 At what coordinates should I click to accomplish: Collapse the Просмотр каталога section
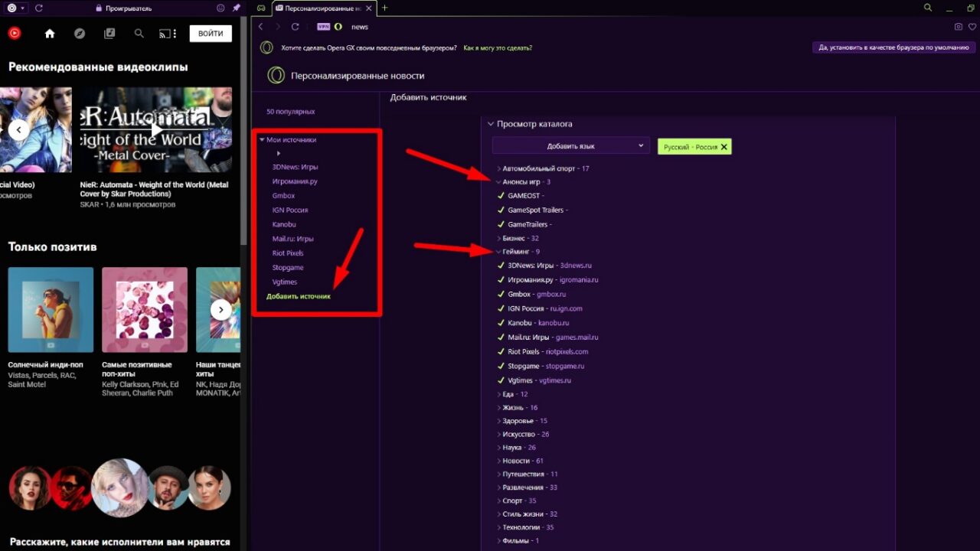[x=491, y=124]
